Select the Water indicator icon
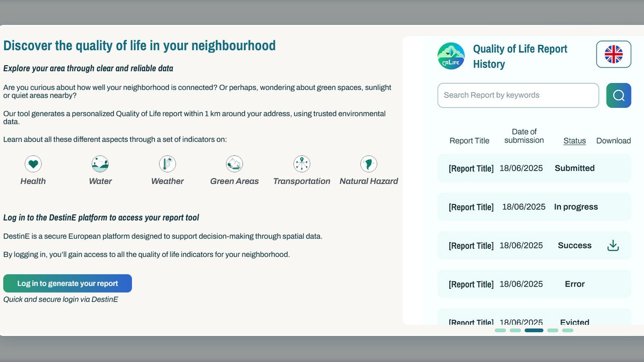The height and width of the screenshot is (362, 644). tap(100, 164)
